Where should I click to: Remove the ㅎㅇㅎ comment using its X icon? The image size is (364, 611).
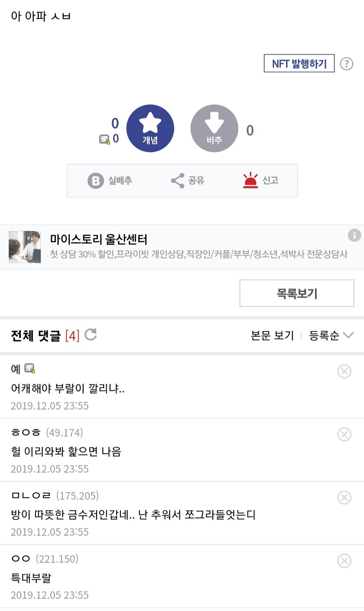point(344,434)
